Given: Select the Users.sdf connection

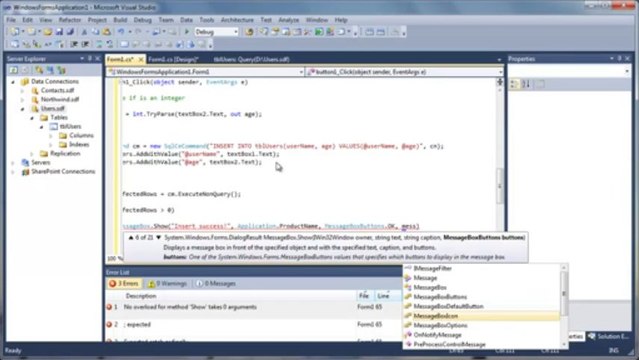Looking at the screenshot, I should pyautogui.click(x=53, y=108).
